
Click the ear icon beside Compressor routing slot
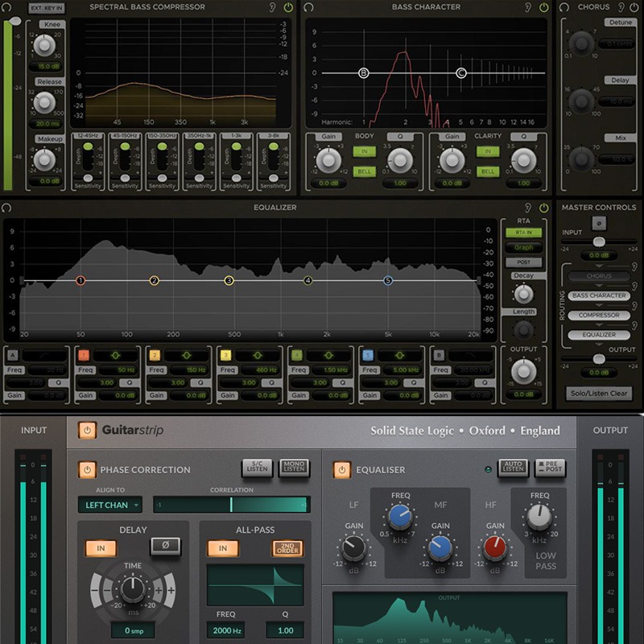coord(634,306)
